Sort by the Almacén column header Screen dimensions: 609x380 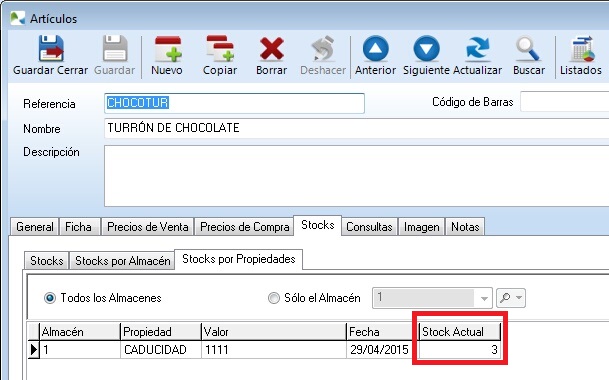80,332
